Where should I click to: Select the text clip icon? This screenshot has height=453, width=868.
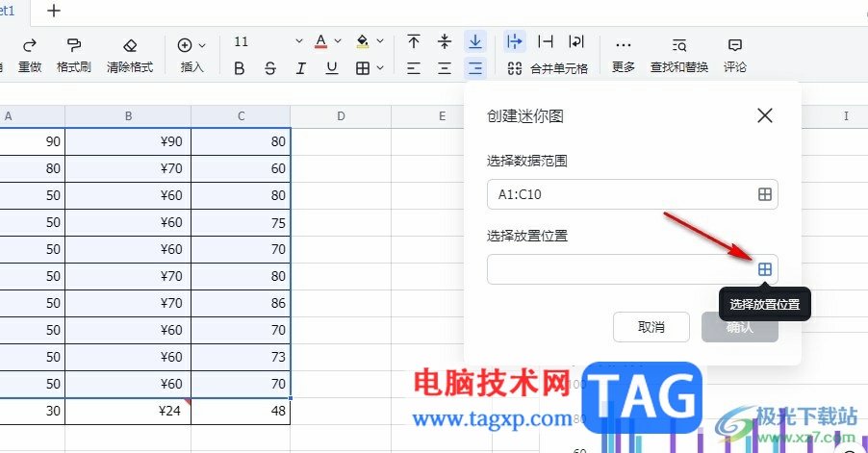pos(546,41)
